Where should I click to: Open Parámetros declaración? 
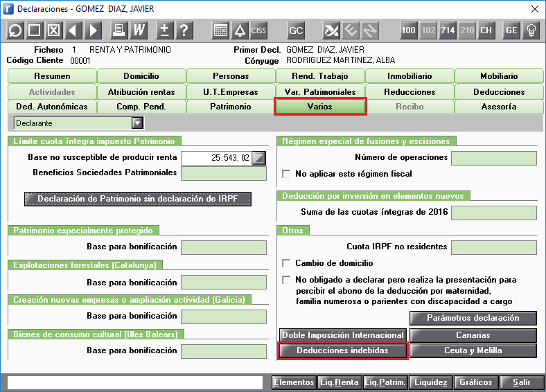tap(473, 318)
